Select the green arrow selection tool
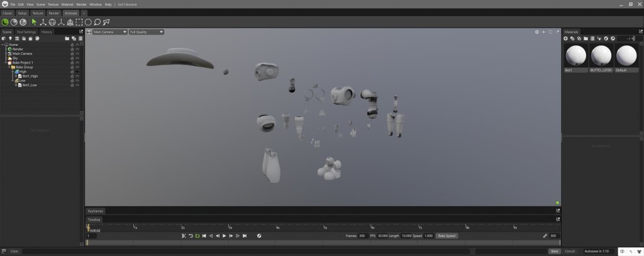The image size is (644, 256). point(34,22)
